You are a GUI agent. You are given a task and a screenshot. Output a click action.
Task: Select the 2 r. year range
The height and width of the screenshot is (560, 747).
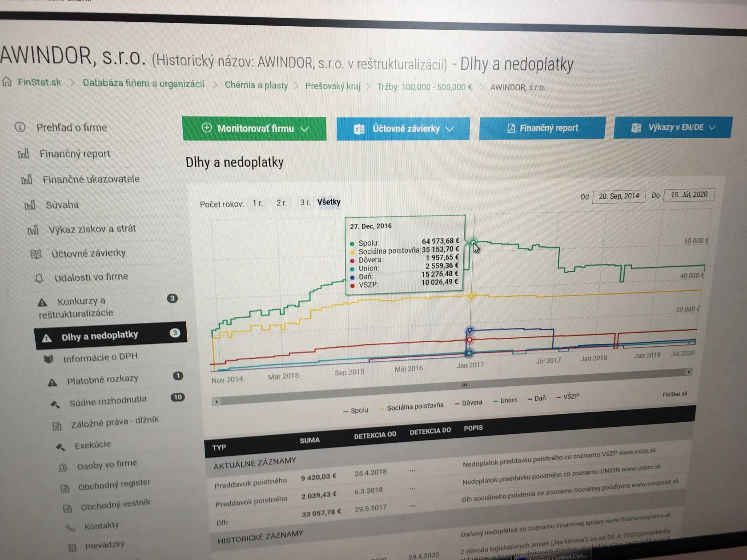(x=281, y=203)
